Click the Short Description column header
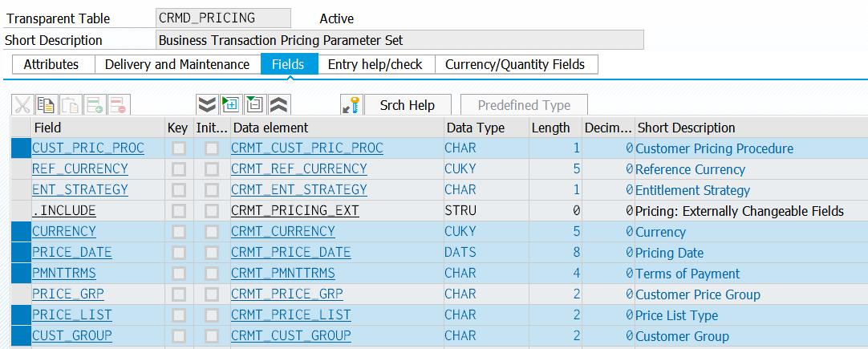The image size is (868, 349). point(752,128)
